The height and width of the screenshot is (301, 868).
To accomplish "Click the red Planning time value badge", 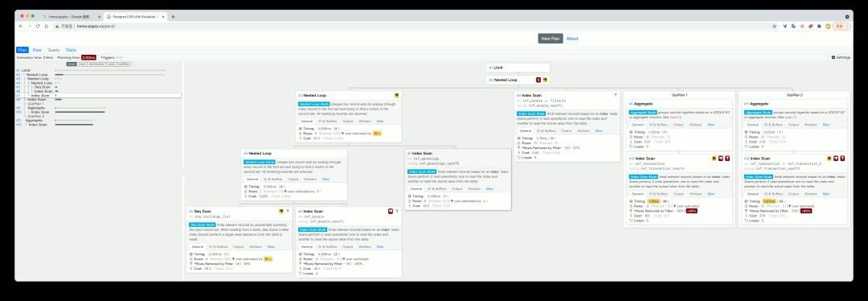I will point(88,57).
